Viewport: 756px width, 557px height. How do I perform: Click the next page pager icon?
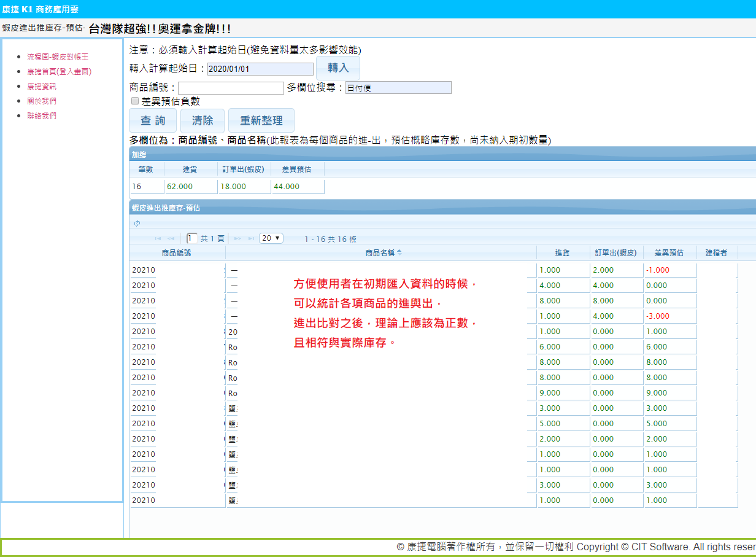(x=237, y=238)
